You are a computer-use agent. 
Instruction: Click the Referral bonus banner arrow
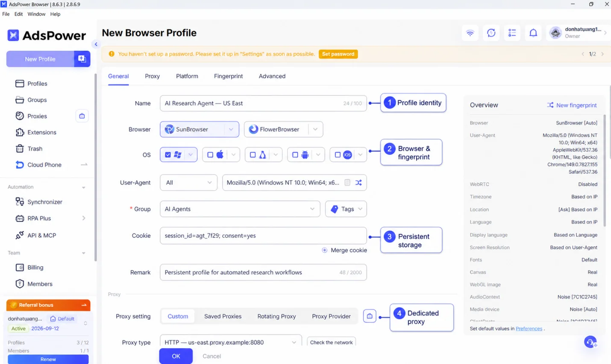84,305
